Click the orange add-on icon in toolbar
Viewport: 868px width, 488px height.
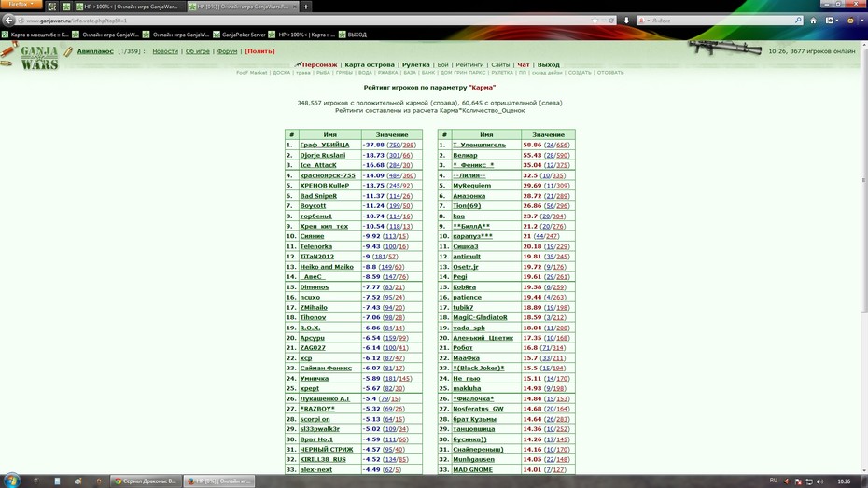click(850, 21)
